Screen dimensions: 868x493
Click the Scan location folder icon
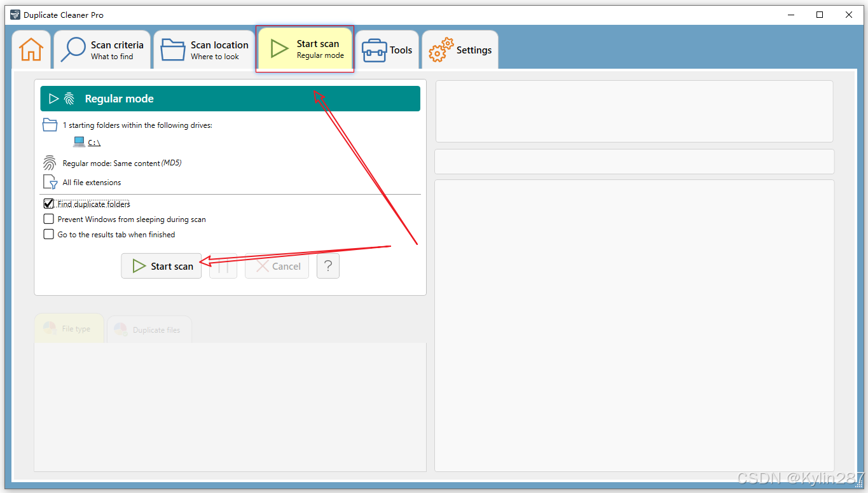[173, 50]
